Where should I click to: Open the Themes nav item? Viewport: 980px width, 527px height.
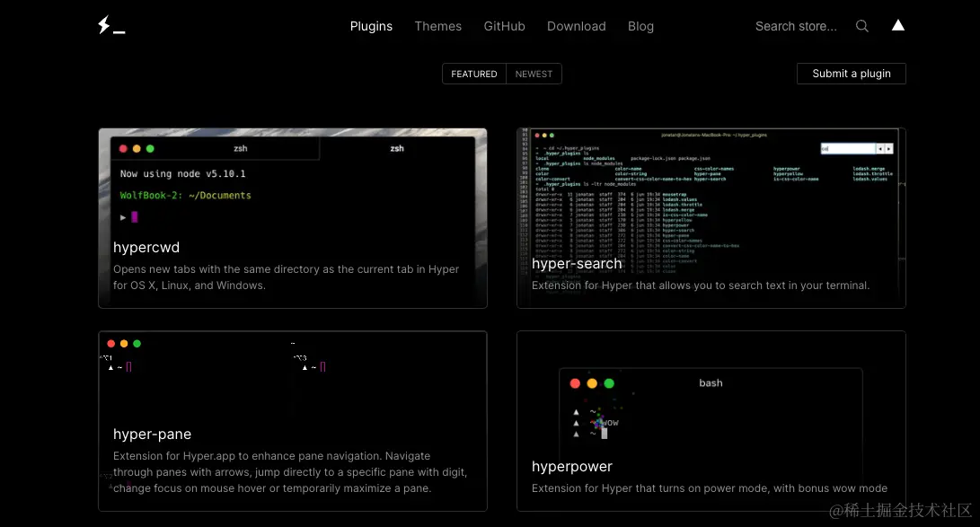(x=438, y=26)
